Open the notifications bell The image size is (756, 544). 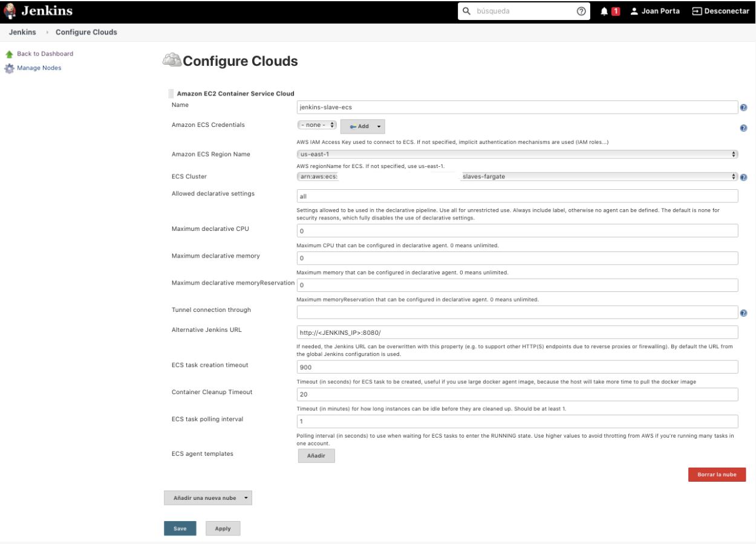pos(604,11)
